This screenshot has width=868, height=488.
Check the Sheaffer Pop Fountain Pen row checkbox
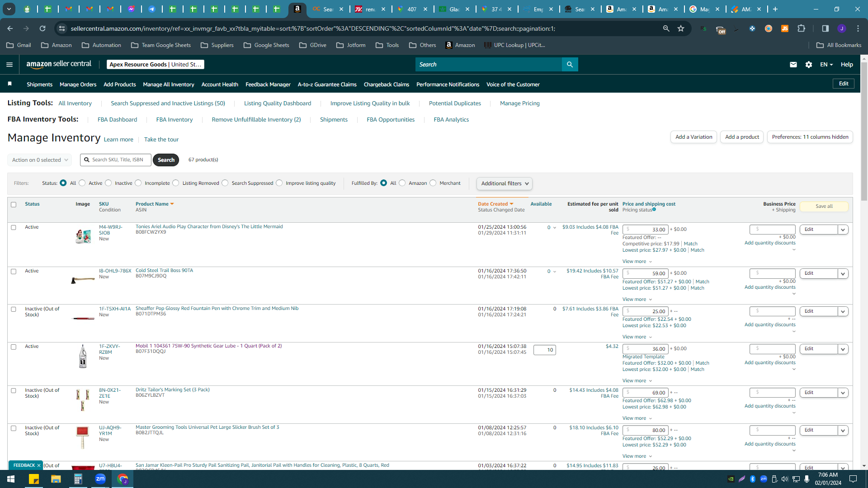click(x=14, y=310)
